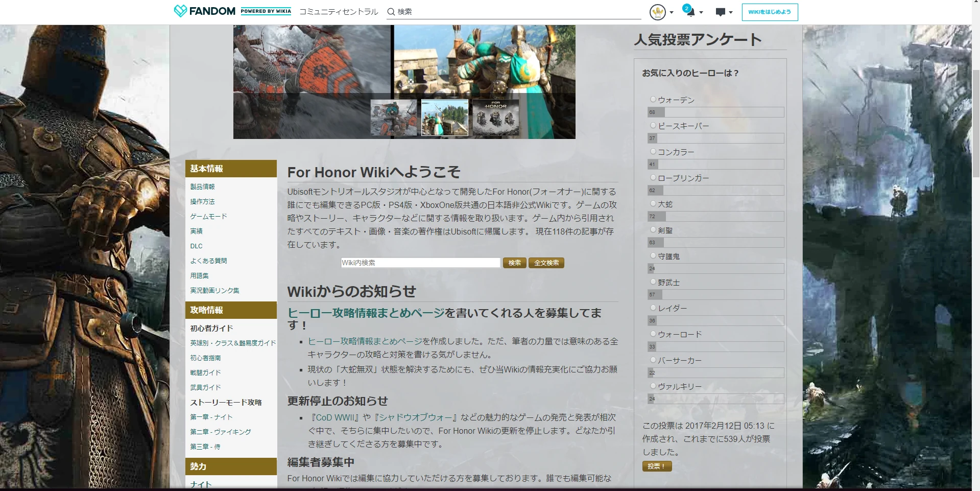Image resolution: width=980 pixels, height=491 pixels.
Task: Focus the Wiki内検索 input field
Action: (420, 263)
